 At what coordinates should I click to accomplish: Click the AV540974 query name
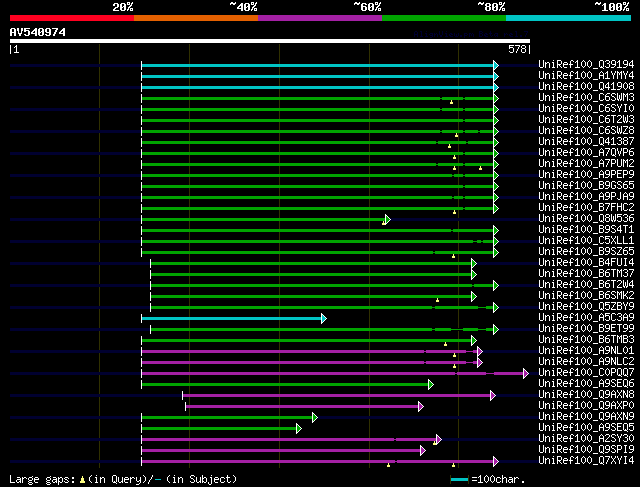coord(38,32)
